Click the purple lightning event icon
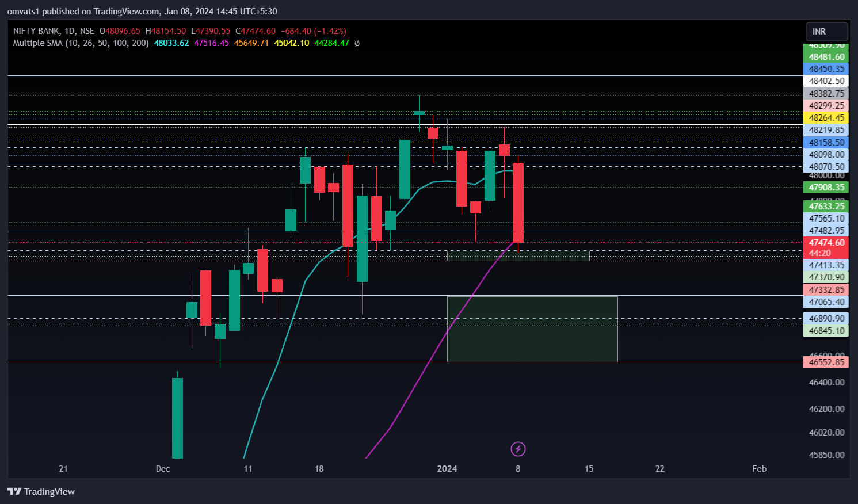Viewport: 858px width, 504px height. click(x=518, y=449)
